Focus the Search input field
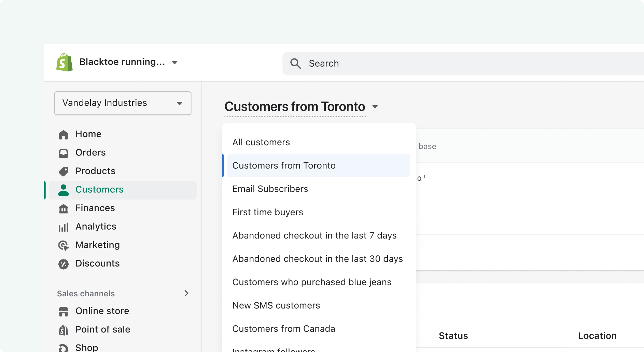Screen dimensions: 644x352 click(463, 64)
